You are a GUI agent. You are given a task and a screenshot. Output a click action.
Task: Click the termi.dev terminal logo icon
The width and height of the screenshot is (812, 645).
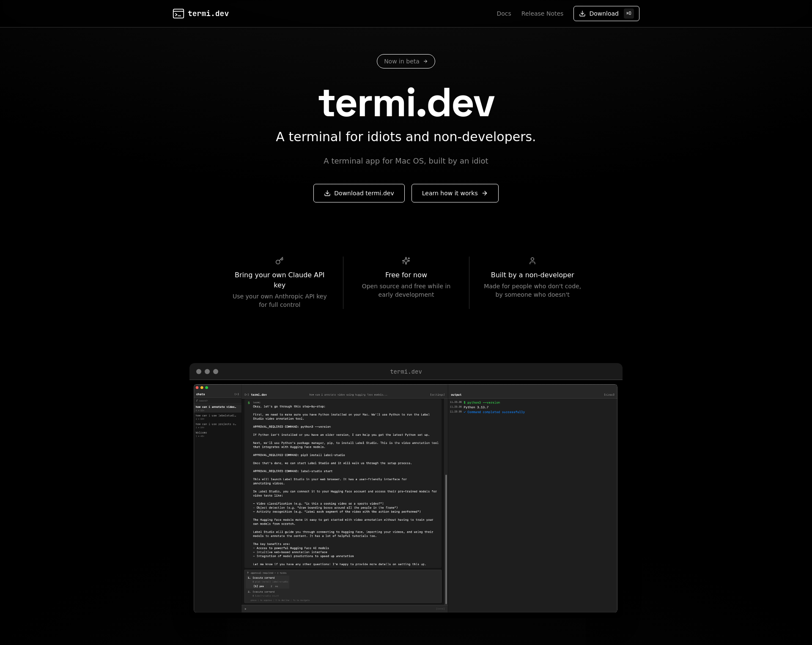click(x=178, y=14)
